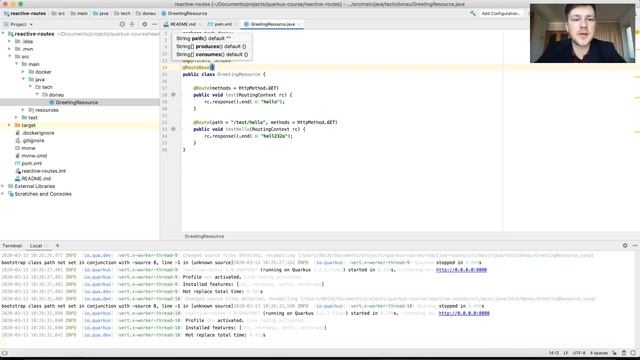Click the GreetingResource class icon in tree

coord(51,102)
